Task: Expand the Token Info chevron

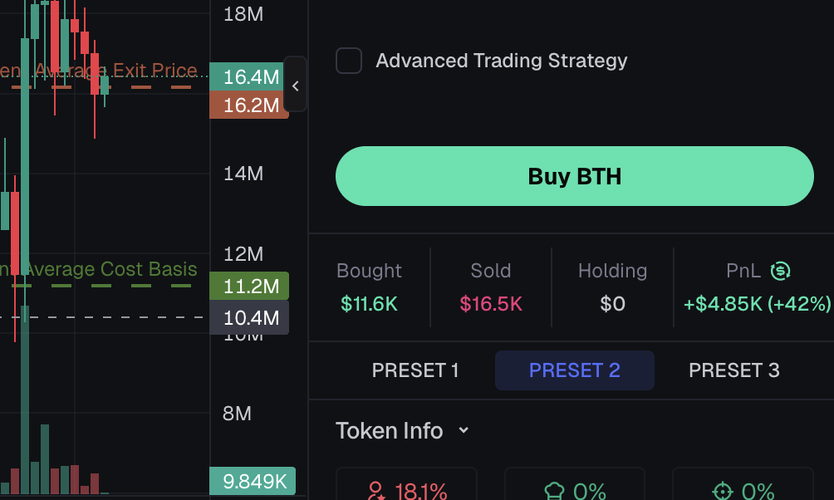Action: coord(464,430)
